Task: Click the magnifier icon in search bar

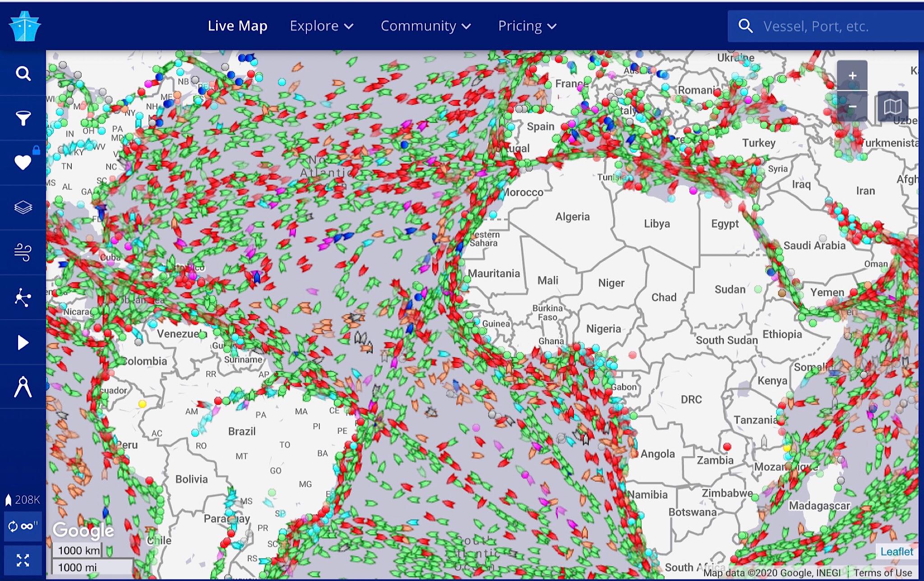Action: [x=745, y=26]
